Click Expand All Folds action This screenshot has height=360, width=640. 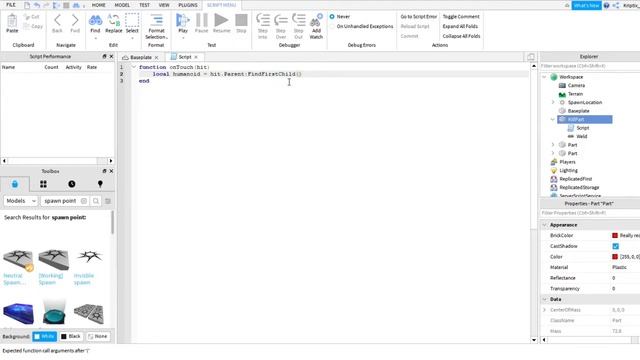click(x=460, y=26)
